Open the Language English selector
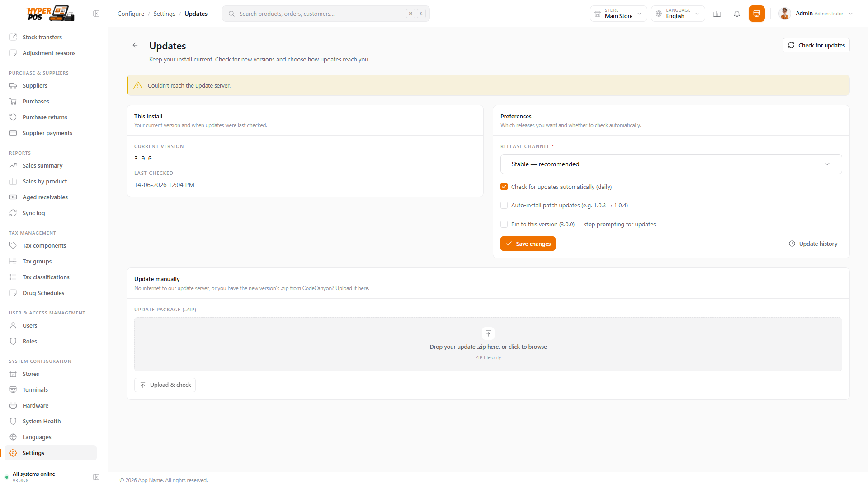 tap(678, 14)
